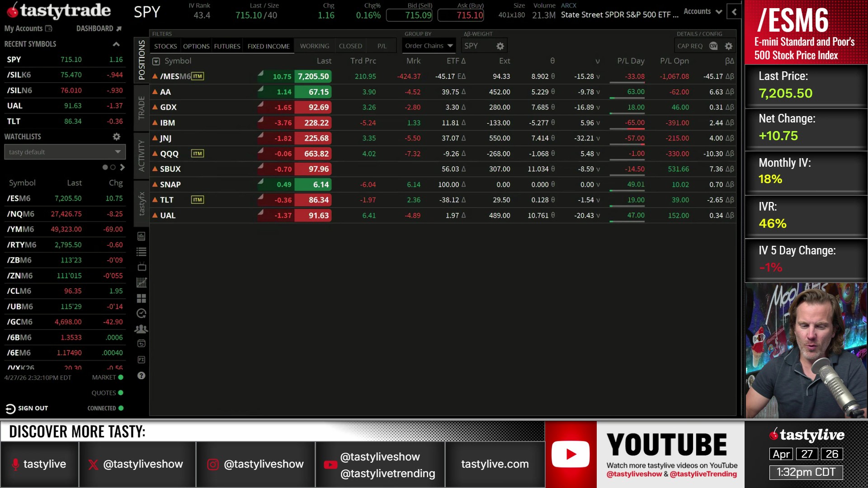Toggle the FUTURES positions filter
Screen dimensions: 868x488
227,46
